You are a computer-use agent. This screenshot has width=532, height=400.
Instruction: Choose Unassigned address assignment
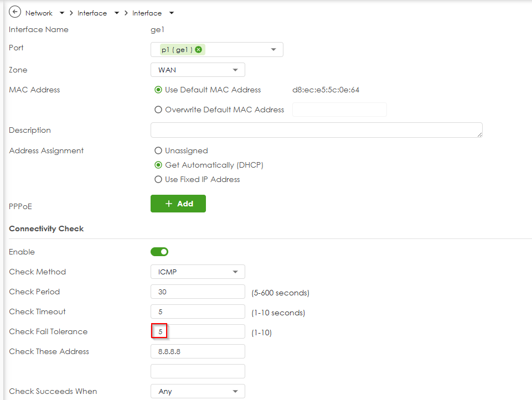[x=158, y=150]
